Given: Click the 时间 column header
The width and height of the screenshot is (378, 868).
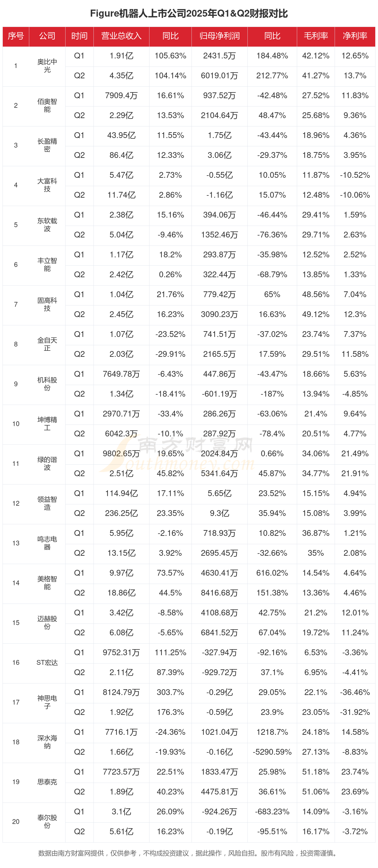Looking at the screenshot, I should tap(79, 36).
